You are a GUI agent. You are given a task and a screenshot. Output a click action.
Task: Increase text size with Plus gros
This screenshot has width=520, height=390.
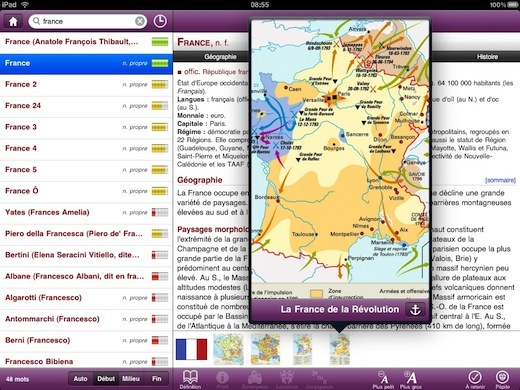(x=411, y=379)
